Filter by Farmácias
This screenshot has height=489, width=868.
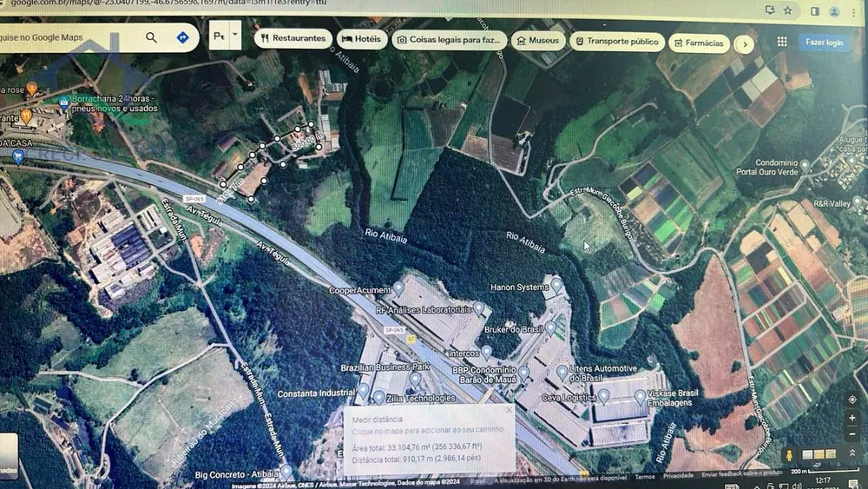pos(699,43)
